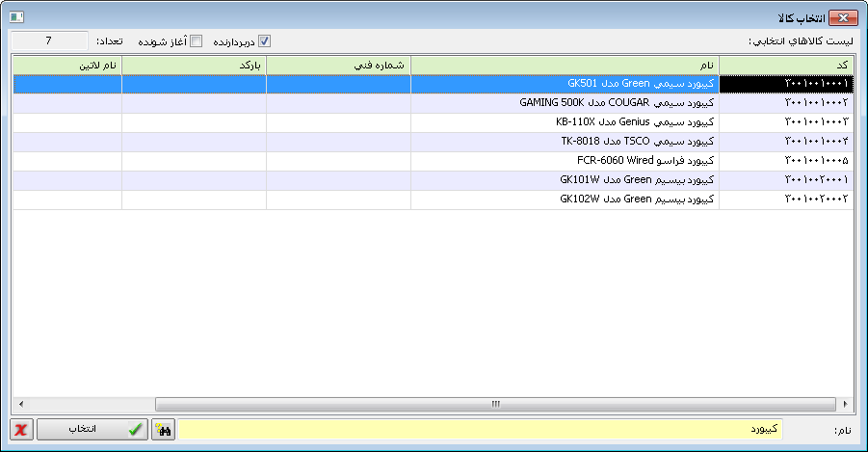The image size is (868, 452).
Task: Select the COUGAR GAMING 500K keyboard row
Action: click(x=565, y=103)
